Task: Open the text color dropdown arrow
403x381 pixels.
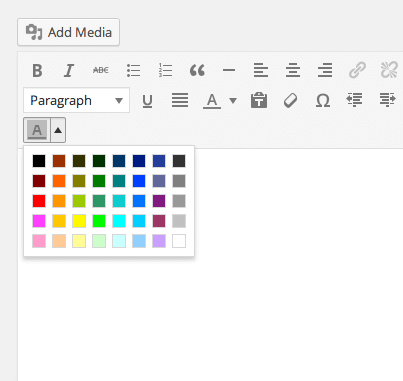Action: (x=233, y=100)
